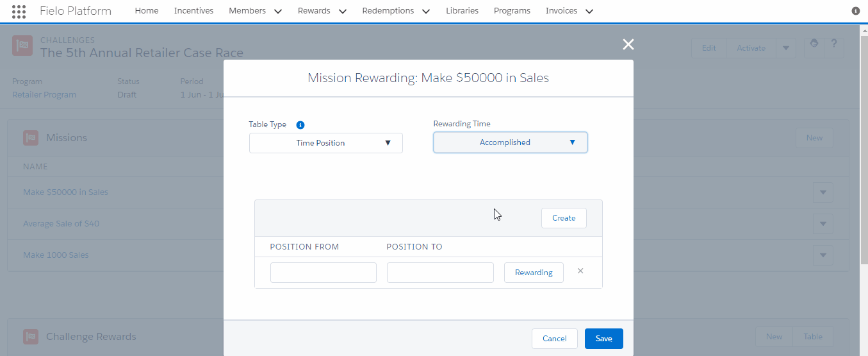Image resolution: width=868 pixels, height=356 pixels.
Task: Click the Table Type info icon
Action: (x=300, y=125)
